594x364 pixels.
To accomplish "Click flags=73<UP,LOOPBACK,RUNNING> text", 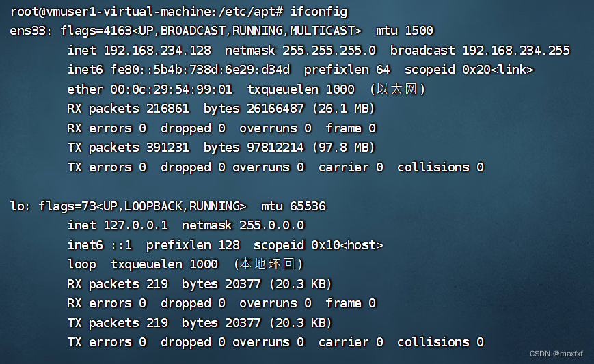I will [x=142, y=206].
